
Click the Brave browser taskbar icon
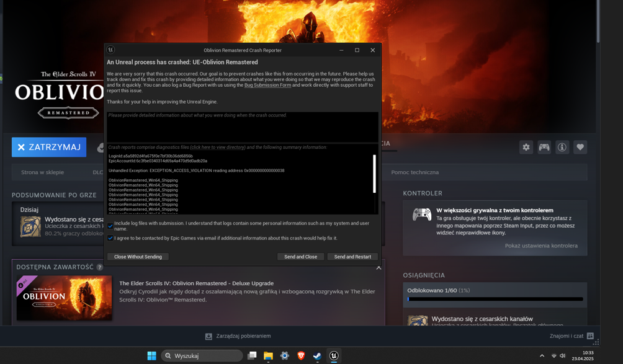pos(301,355)
